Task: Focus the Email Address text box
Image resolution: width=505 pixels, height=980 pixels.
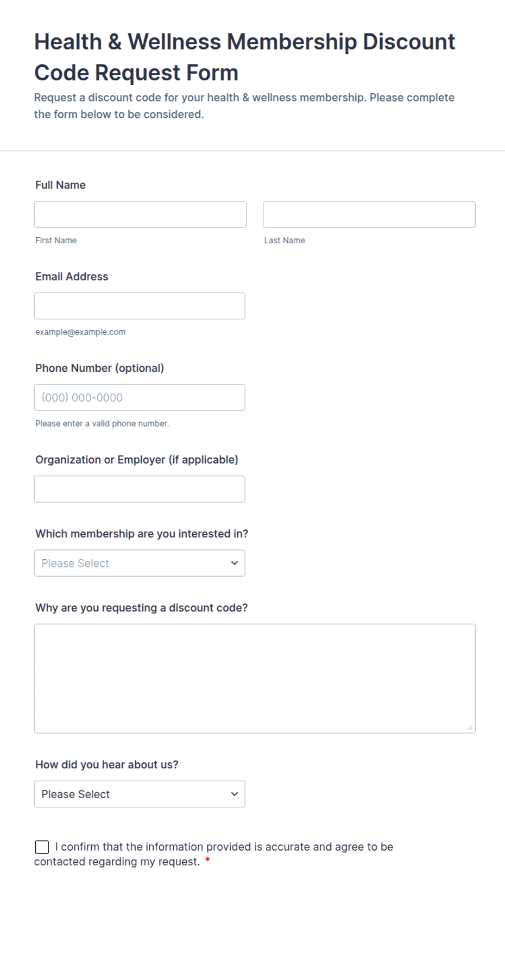Action: point(140,306)
